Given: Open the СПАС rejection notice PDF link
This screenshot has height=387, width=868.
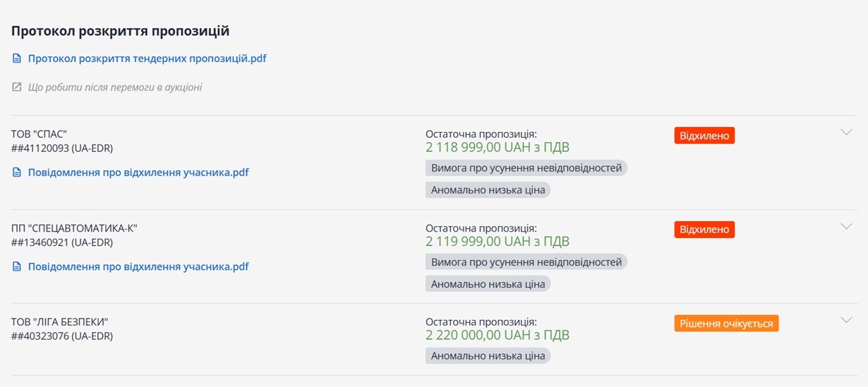Looking at the screenshot, I should click(x=138, y=172).
